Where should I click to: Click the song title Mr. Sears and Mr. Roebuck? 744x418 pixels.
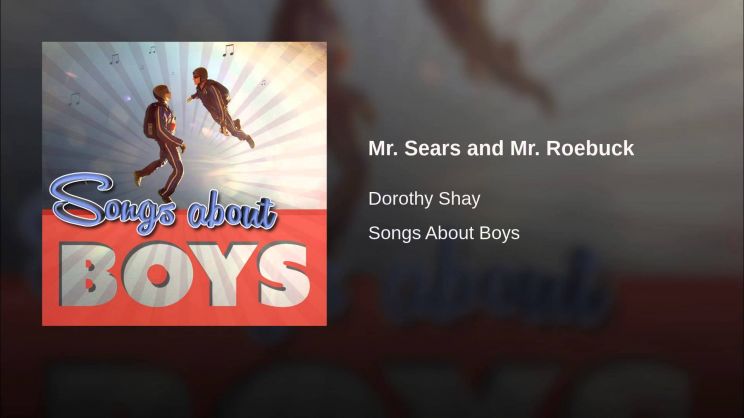pyautogui.click(x=501, y=148)
